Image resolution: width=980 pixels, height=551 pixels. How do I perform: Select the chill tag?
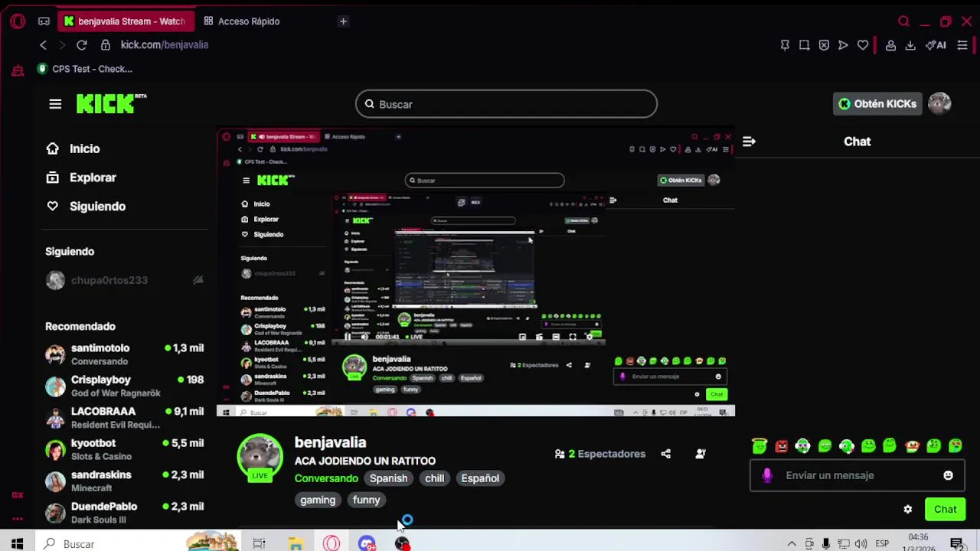coord(434,478)
